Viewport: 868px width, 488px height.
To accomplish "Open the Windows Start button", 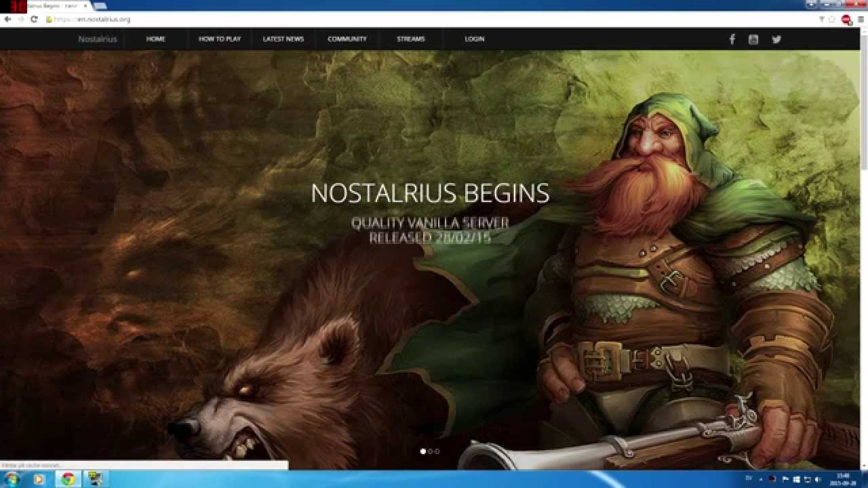I will [x=12, y=479].
